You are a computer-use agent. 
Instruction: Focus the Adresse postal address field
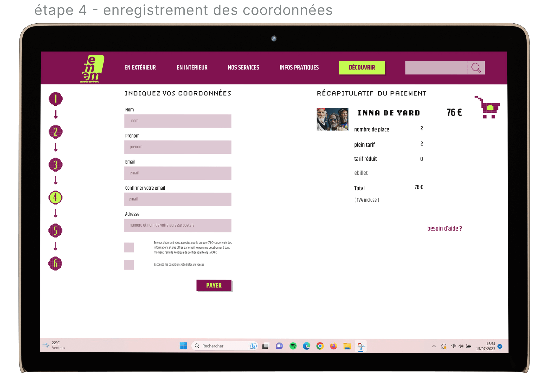click(x=178, y=225)
